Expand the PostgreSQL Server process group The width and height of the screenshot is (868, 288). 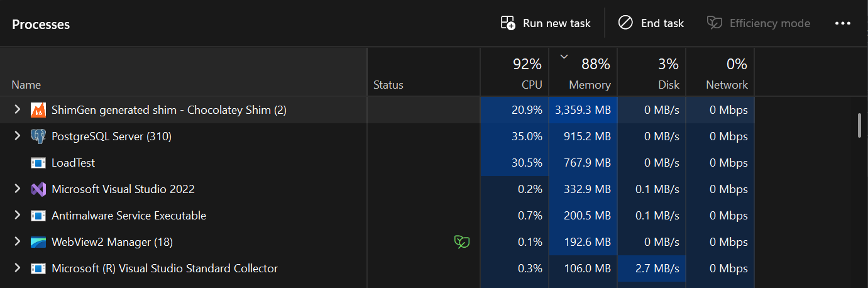(x=18, y=136)
